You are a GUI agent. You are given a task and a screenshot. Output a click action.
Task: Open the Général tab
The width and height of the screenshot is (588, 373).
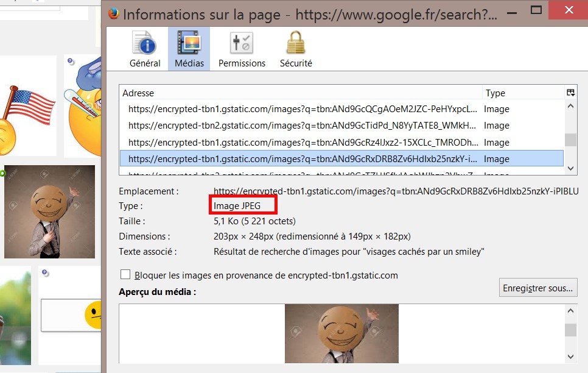[145, 49]
